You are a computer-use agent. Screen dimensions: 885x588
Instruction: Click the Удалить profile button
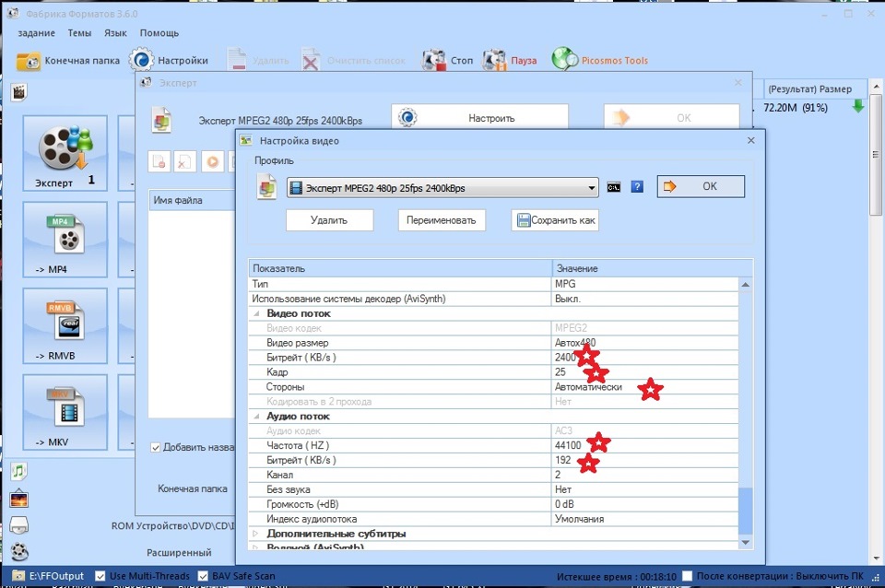tap(329, 220)
